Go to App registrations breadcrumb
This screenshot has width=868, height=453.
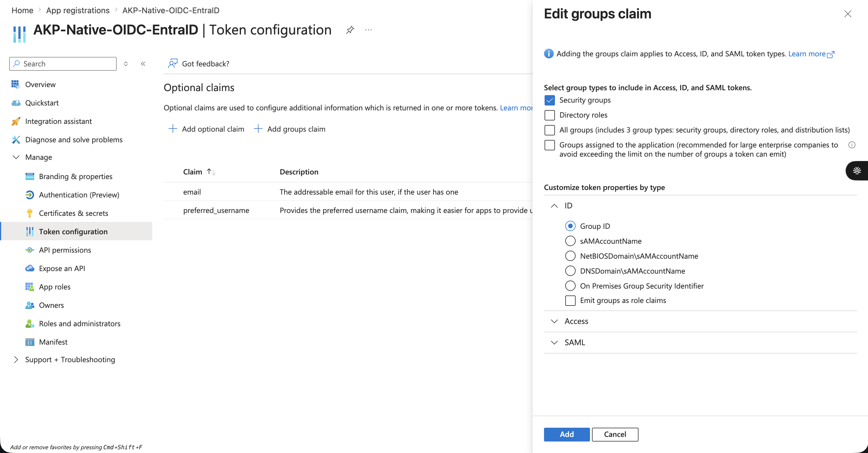coord(78,10)
